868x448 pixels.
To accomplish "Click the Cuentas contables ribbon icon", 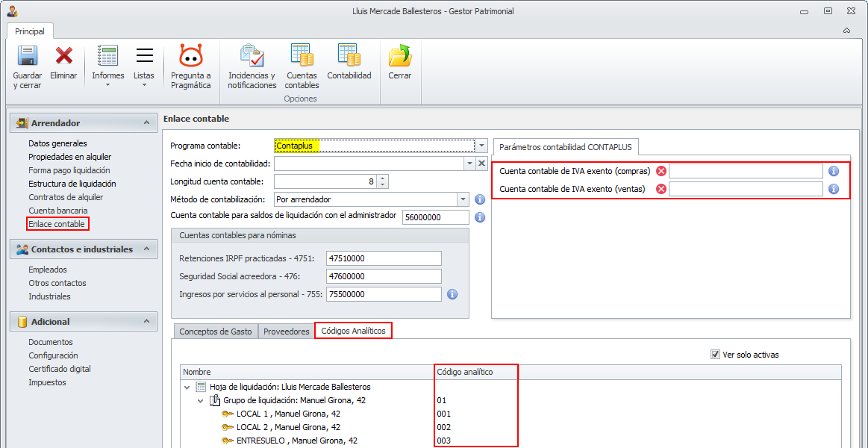I will coord(302,56).
